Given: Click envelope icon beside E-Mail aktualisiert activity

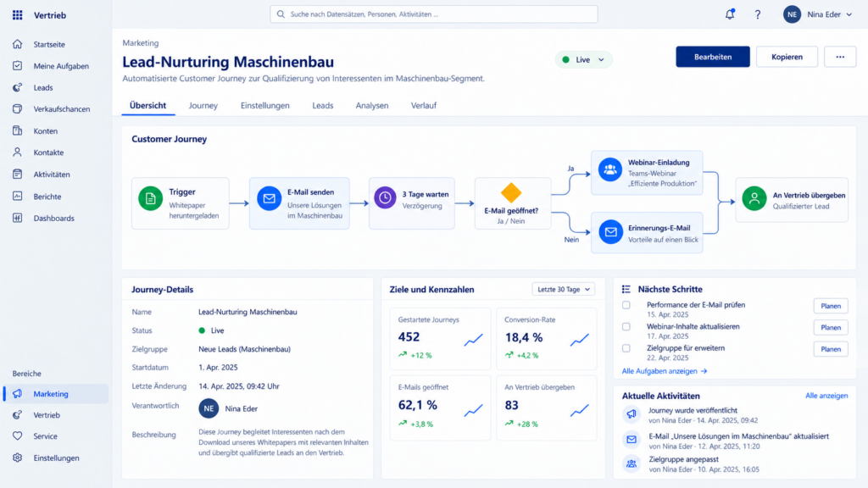Looking at the screenshot, I should pyautogui.click(x=631, y=440).
